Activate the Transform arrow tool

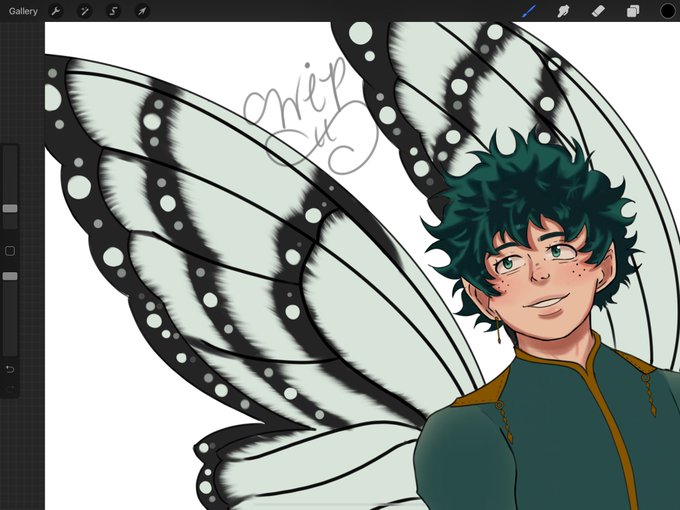coord(142,11)
